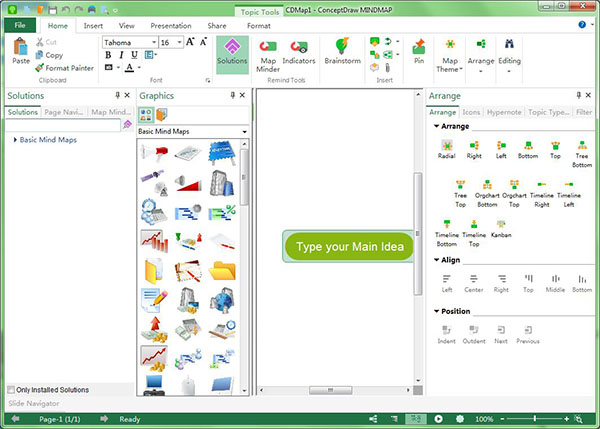Viewport: 600px width, 429px height.
Task: Switch to the View ribbon tab
Action: point(127,26)
